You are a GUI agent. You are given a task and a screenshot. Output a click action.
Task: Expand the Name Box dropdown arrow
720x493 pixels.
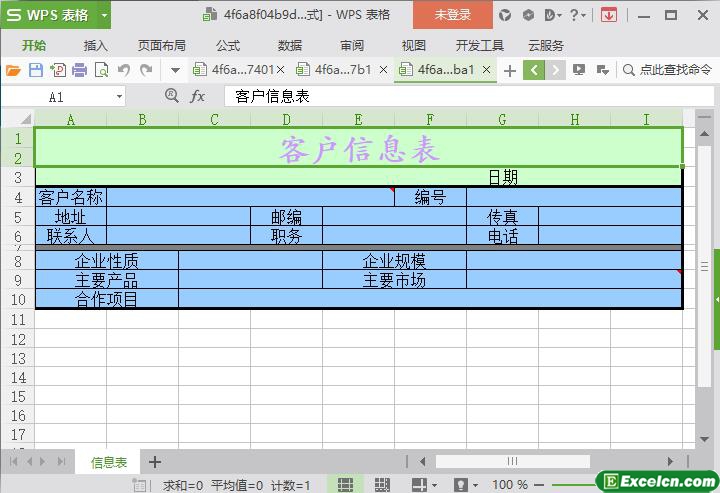point(119,96)
